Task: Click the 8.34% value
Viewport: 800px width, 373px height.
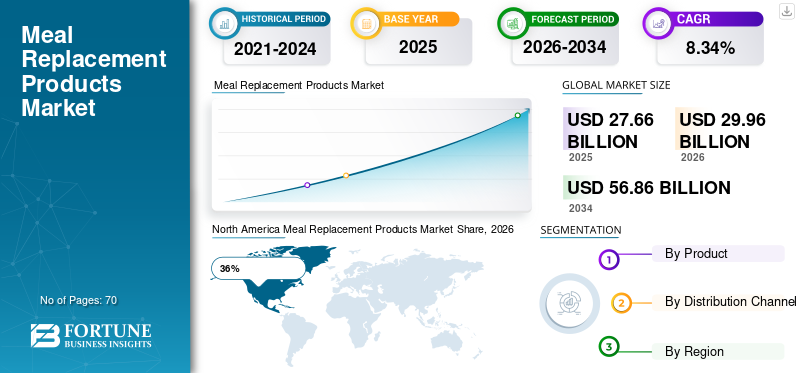Action: [710, 48]
